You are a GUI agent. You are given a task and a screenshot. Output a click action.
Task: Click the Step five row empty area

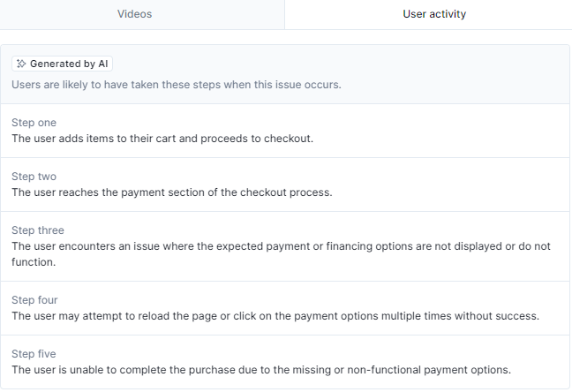tap(540, 361)
